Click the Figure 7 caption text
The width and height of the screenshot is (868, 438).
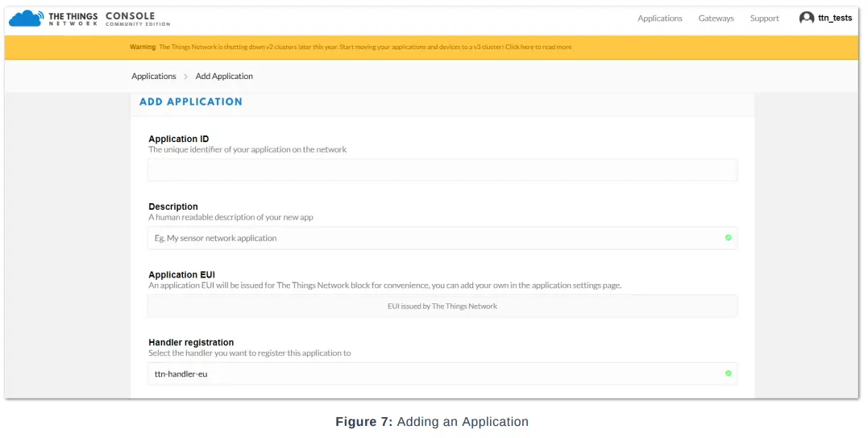point(432,422)
